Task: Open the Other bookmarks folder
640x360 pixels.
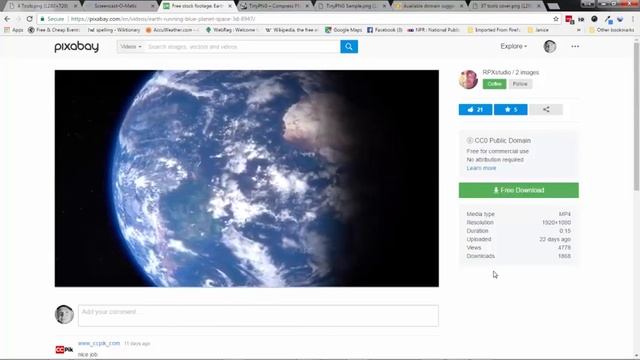Action: [x=611, y=30]
